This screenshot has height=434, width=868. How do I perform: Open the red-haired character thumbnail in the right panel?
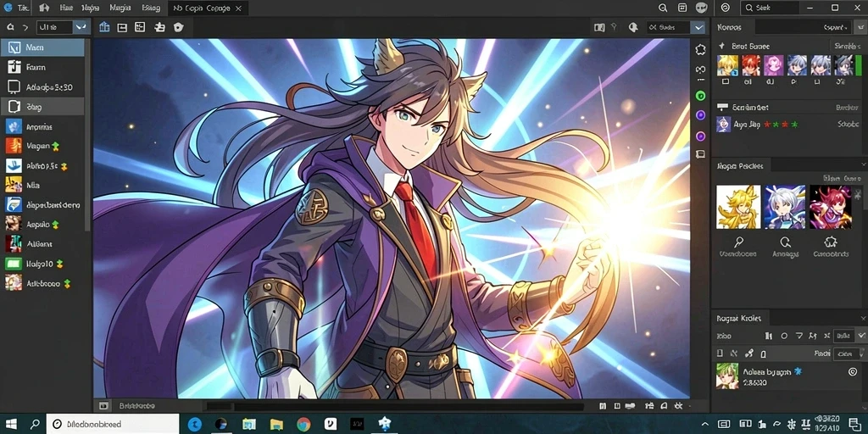click(x=830, y=207)
